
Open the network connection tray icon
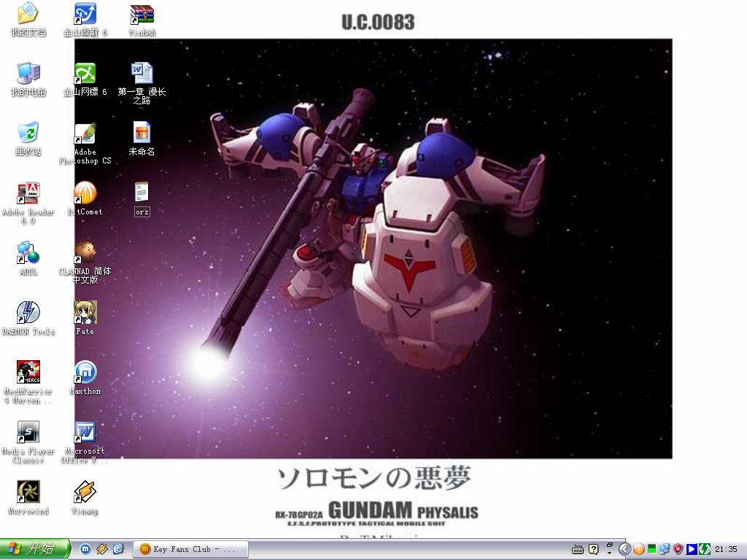point(665,550)
